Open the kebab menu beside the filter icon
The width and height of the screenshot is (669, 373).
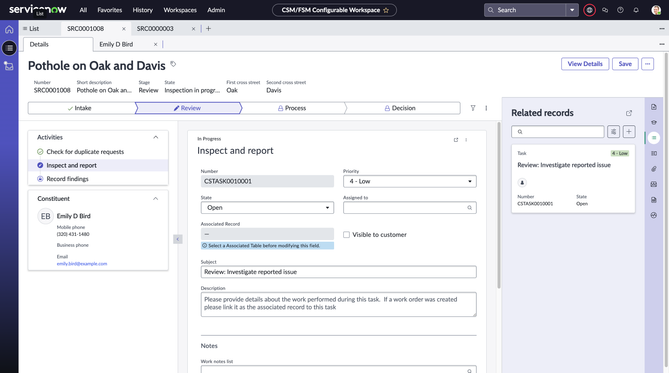(486, 108)
